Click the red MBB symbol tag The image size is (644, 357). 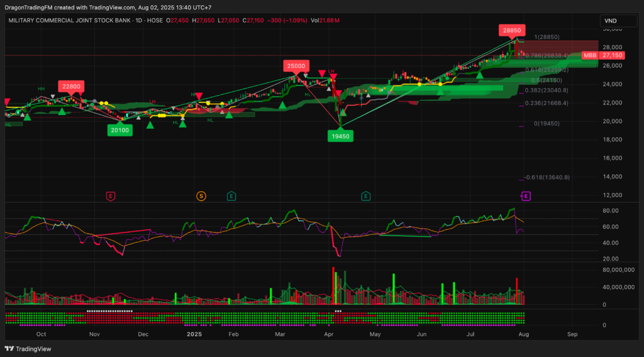click(x=590, y=56)
